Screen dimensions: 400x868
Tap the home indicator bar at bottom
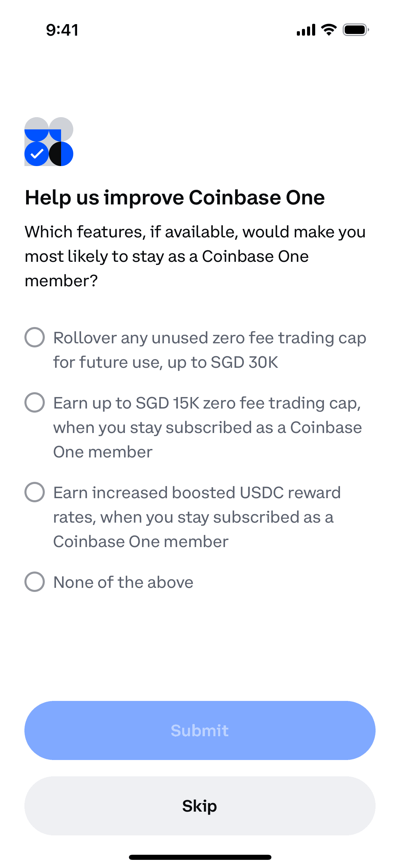click(200, 857)
